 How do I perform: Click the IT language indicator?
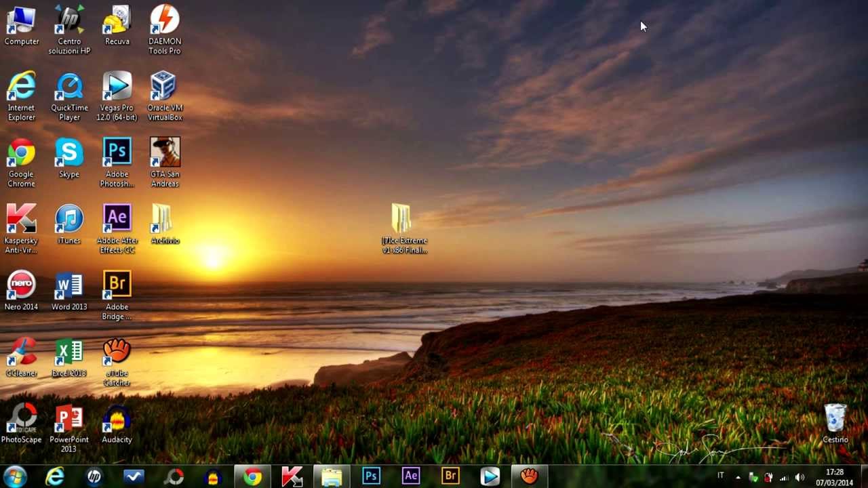(721, 476)
